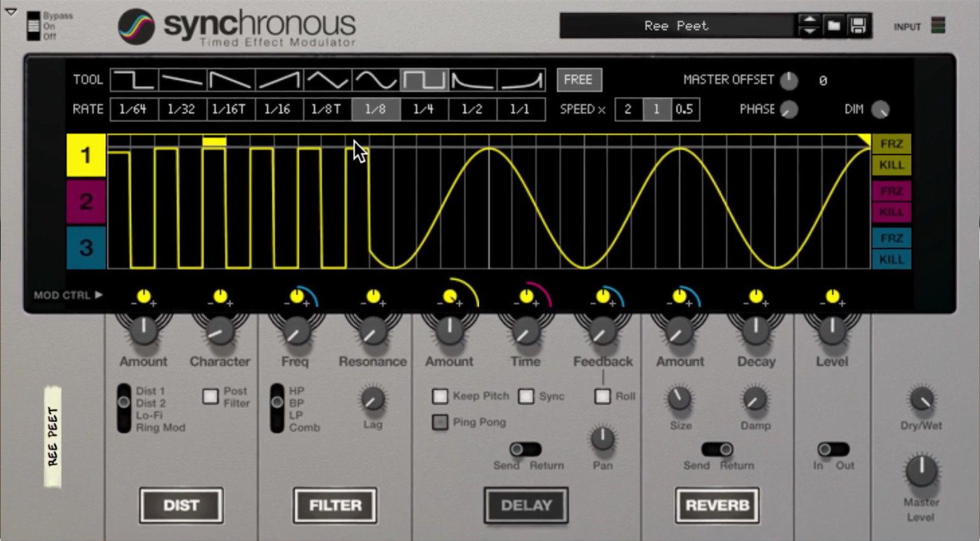The width and height of the screenshot is (980, 541).
Task: Toggle the Bypass/On/Off switch
Action: (x=33, y=26)
